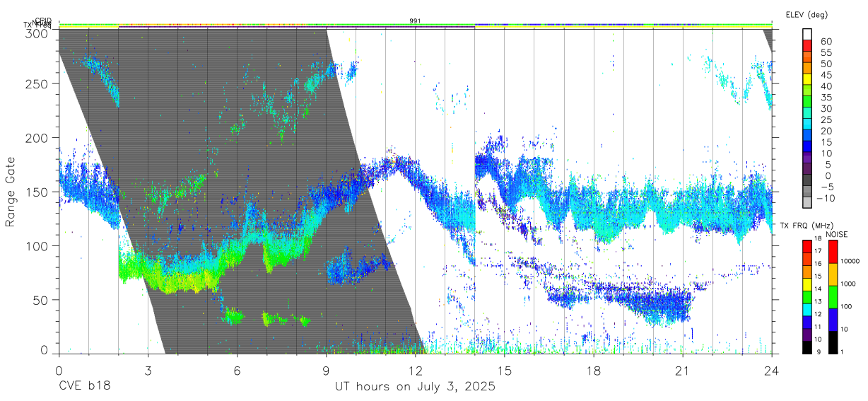Select the red TX frequency swatch between 17 and 18
This screenshot has height=401, width=868.
pos(808,245)
